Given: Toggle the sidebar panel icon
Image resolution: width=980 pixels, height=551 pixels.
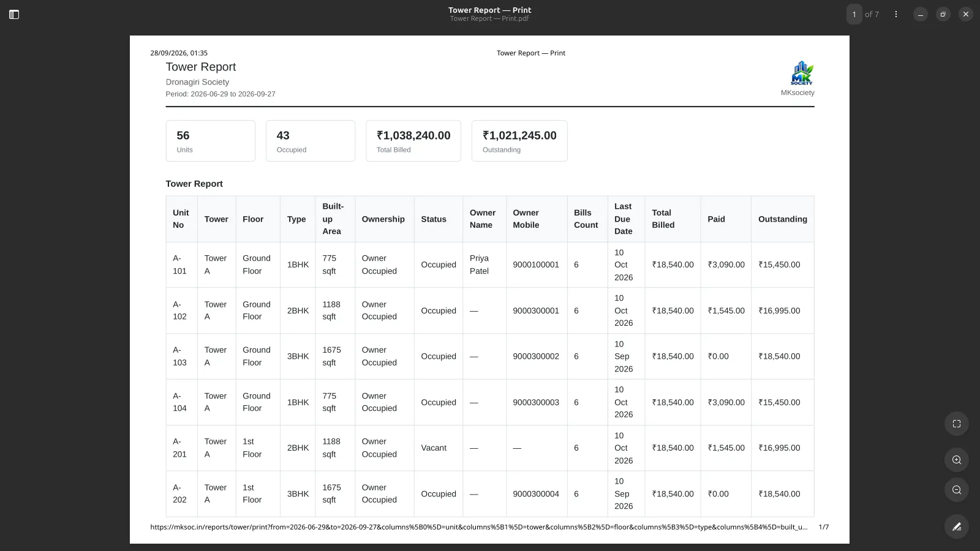Looking at the screenshot, I should click(x=14, y=14).
